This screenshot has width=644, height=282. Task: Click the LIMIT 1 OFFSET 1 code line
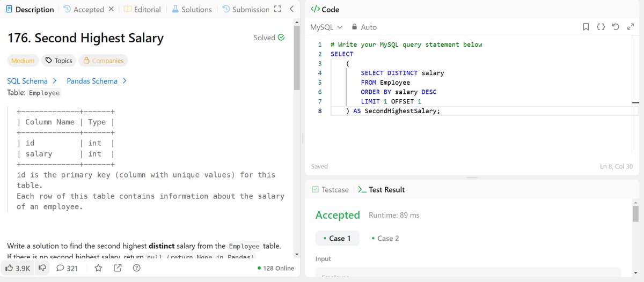coord(391,101)
